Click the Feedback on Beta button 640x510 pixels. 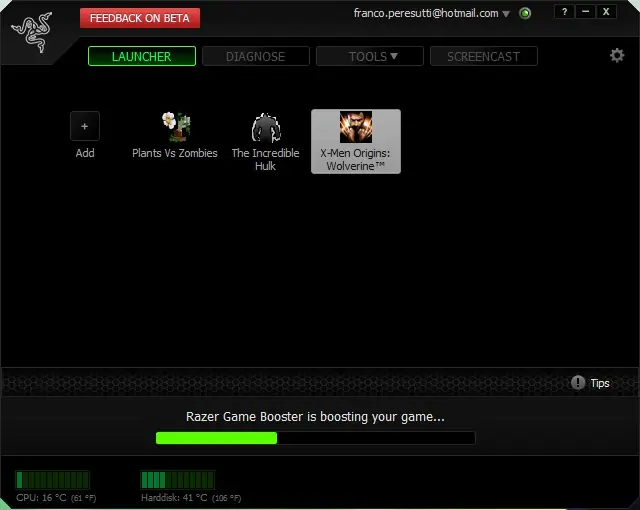coord(140,18)
